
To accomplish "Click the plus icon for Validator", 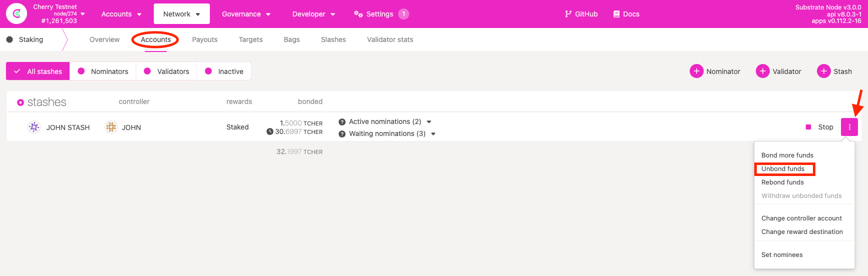I will tap(762, 71).
